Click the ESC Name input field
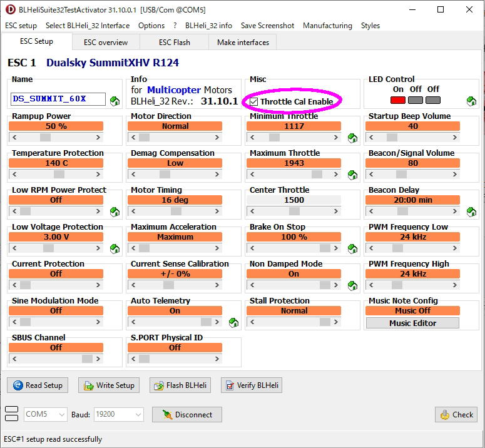485x448 pixels. click(58, 99)
